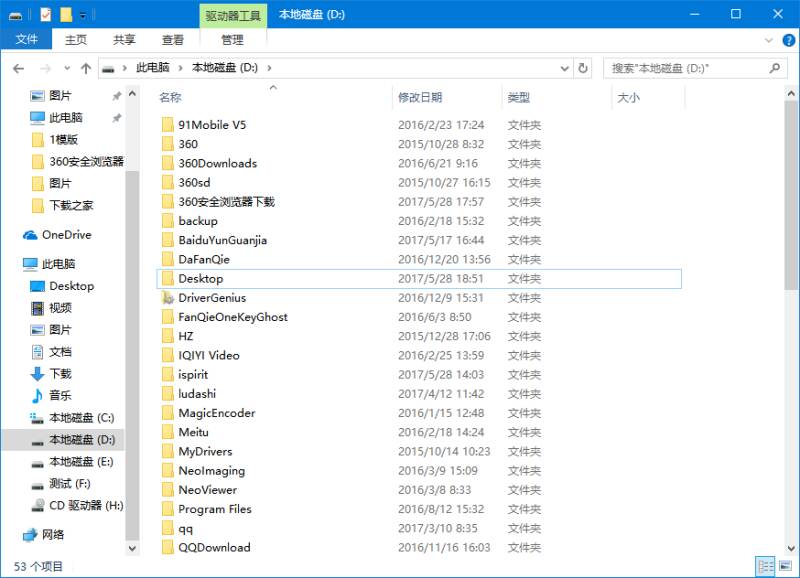This screenshot has height=578, width=800.
Task: Select the QQDownload folder
Action: (214, 547)
